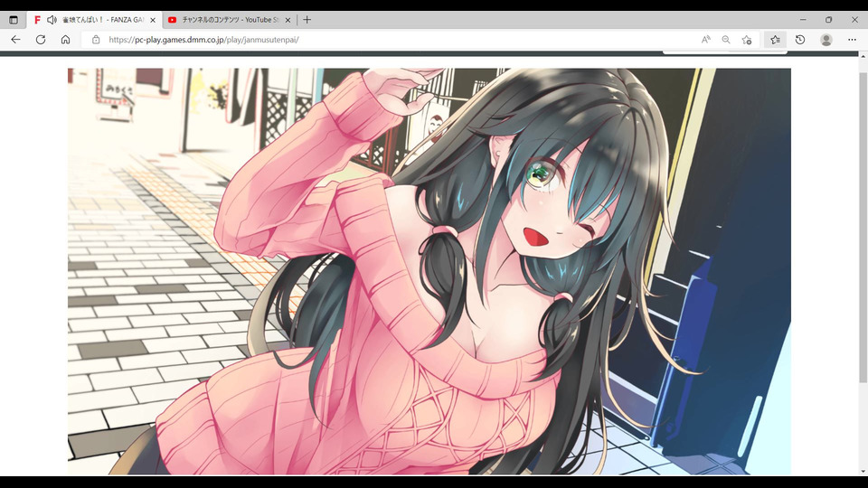Open browsing History
Screen dimensions: 868x488
pos(800,40)
